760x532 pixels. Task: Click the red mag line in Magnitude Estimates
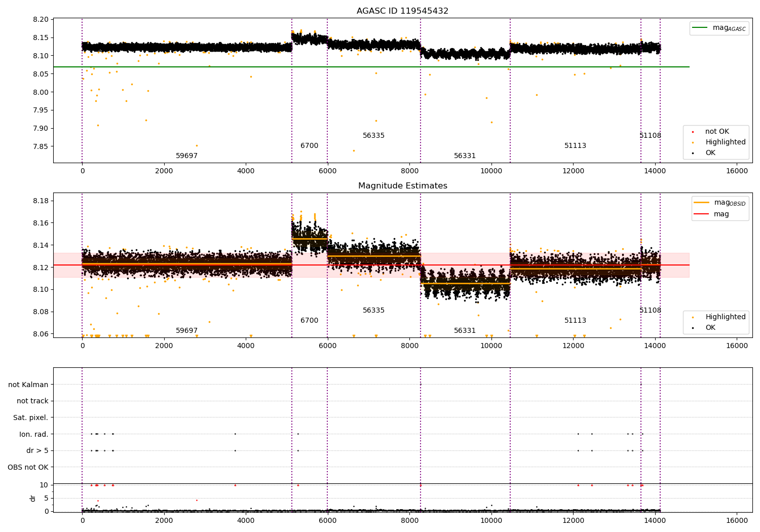pyautogui.click(x=371, y=265)
